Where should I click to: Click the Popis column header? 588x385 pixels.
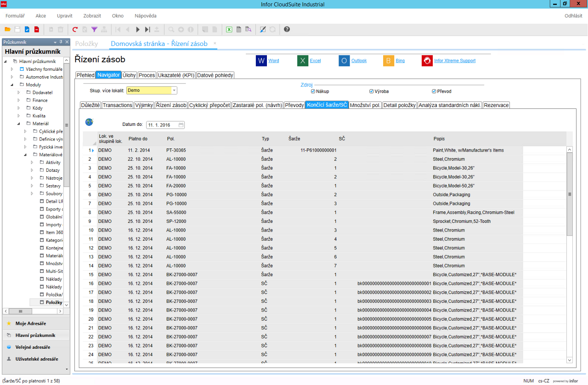(439, 139)
